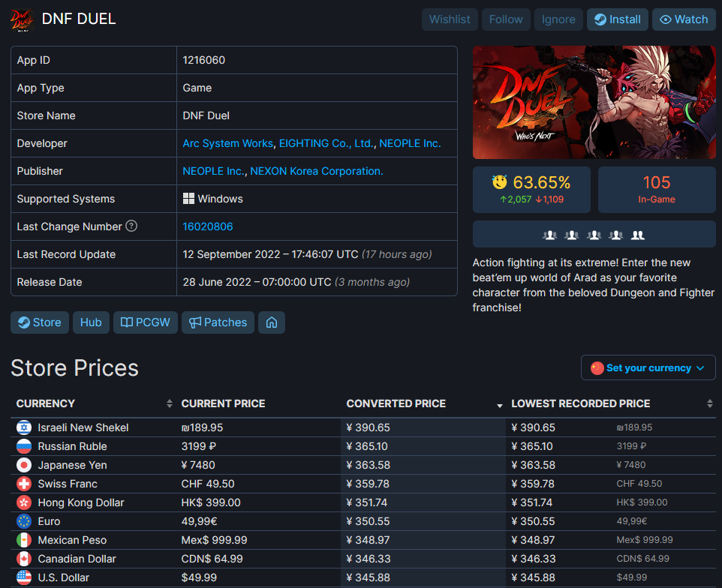Click the DNF Duel game logo icon
The width and height of the screenshot is (722, 588).
tap(22, 19)
